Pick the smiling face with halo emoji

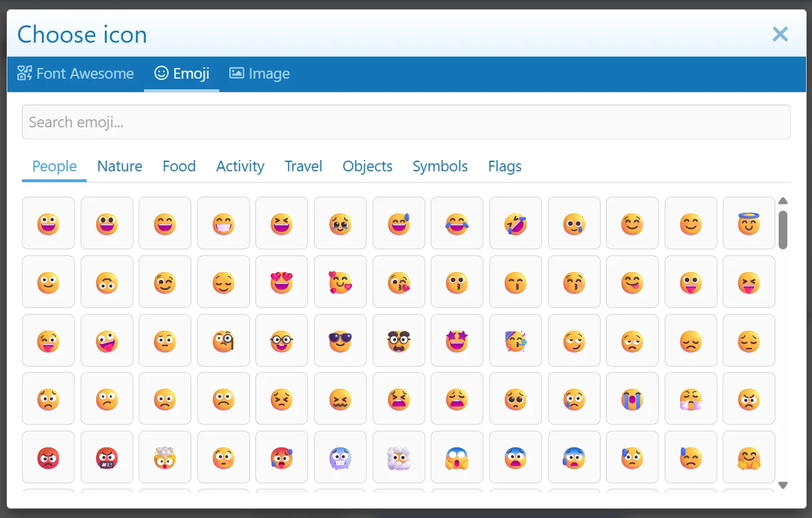click(749, 223)
